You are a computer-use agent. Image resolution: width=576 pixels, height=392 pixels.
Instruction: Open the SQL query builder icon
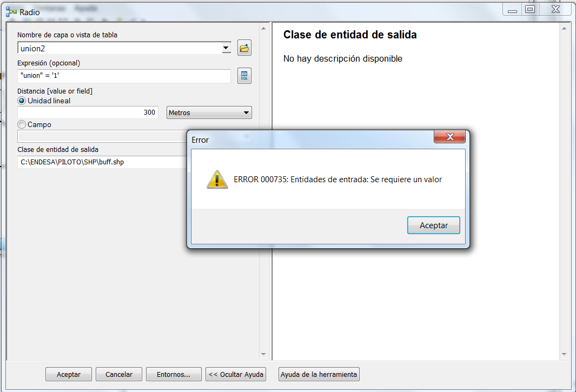click(244, 76)
